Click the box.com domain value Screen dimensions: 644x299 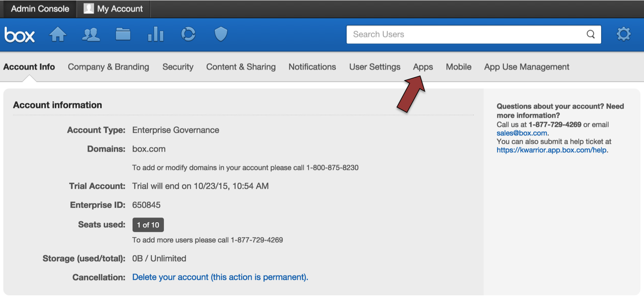(x=149, y=149)
